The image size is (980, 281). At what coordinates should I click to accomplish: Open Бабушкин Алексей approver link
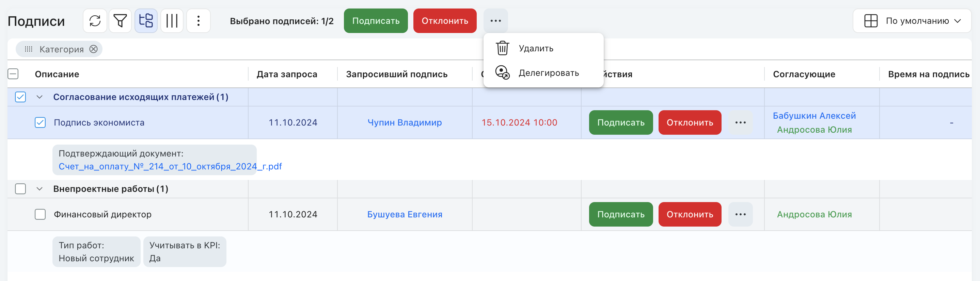814,116
